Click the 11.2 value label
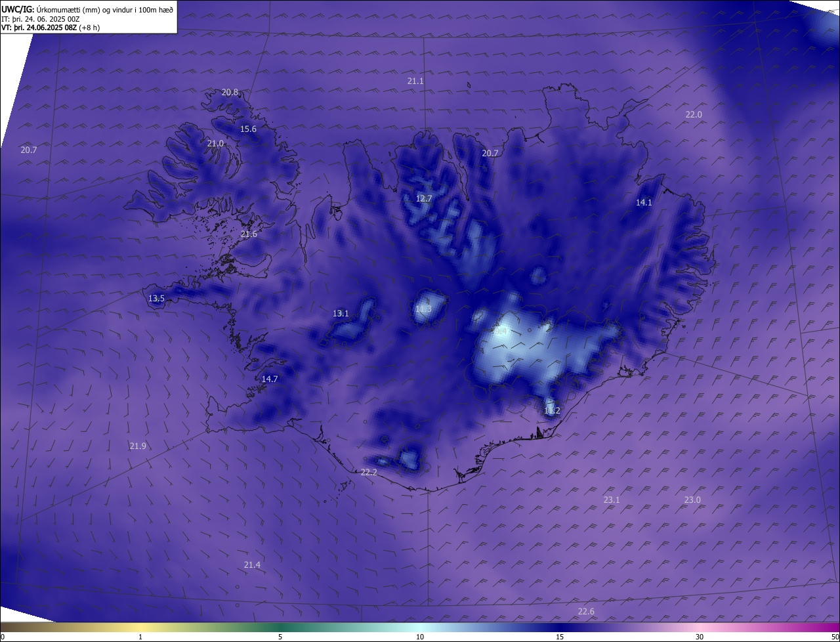Image resolution: width=840 pixels, height=642 pixels. tap(552, 411)
